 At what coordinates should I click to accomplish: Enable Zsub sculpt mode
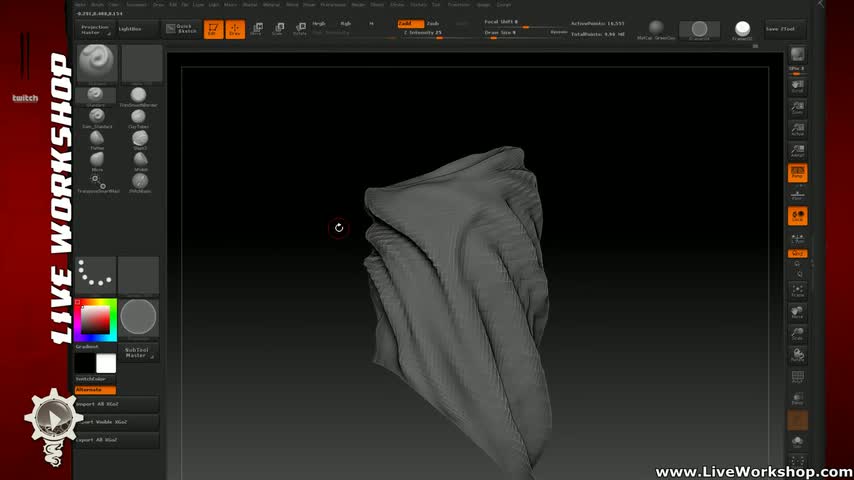[433, 23]
